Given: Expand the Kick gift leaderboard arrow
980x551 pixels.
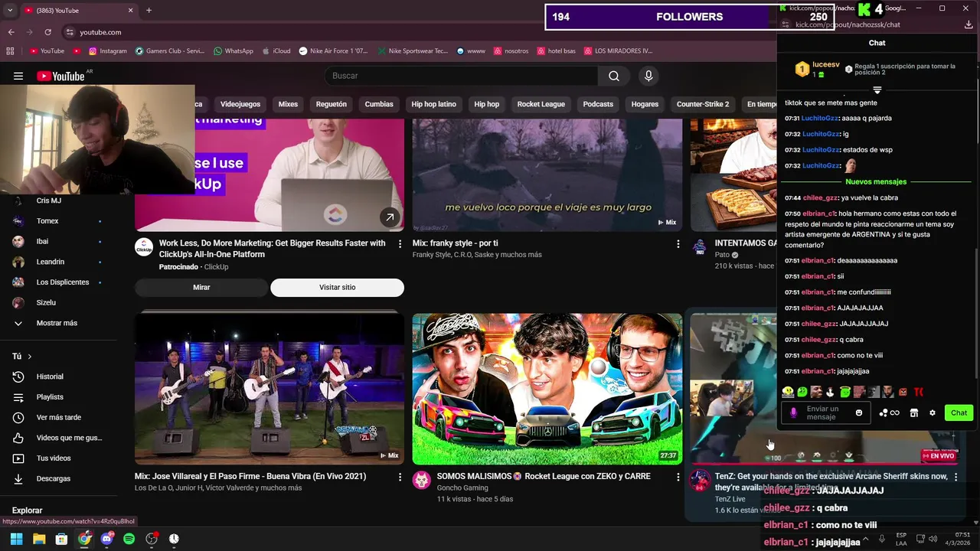Looking at the screenshot, I should 877,90.
